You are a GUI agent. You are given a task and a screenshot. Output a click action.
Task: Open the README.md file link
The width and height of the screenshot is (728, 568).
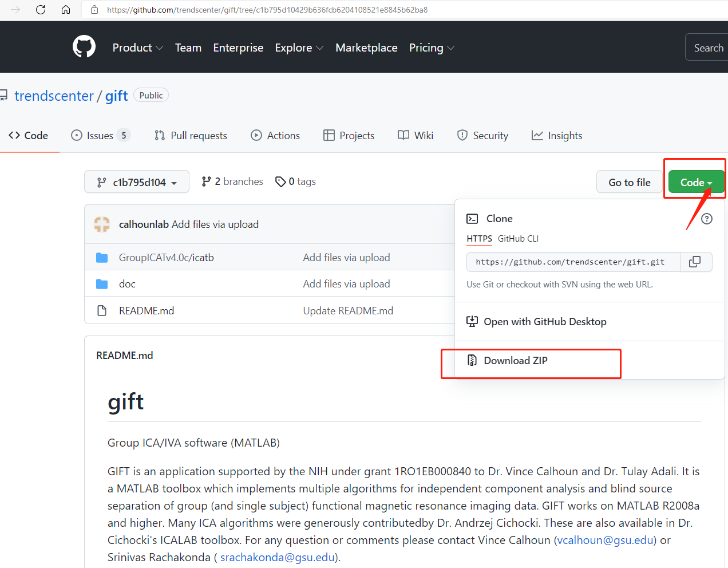[x=147, y=311]
